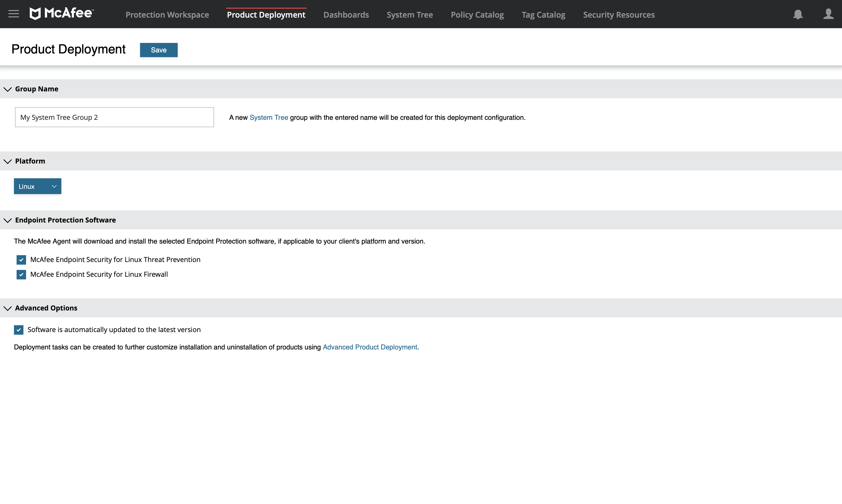Collapse Endpoint Protection Software section
This screenshot has width=842, height=504.
click(7, 220)
